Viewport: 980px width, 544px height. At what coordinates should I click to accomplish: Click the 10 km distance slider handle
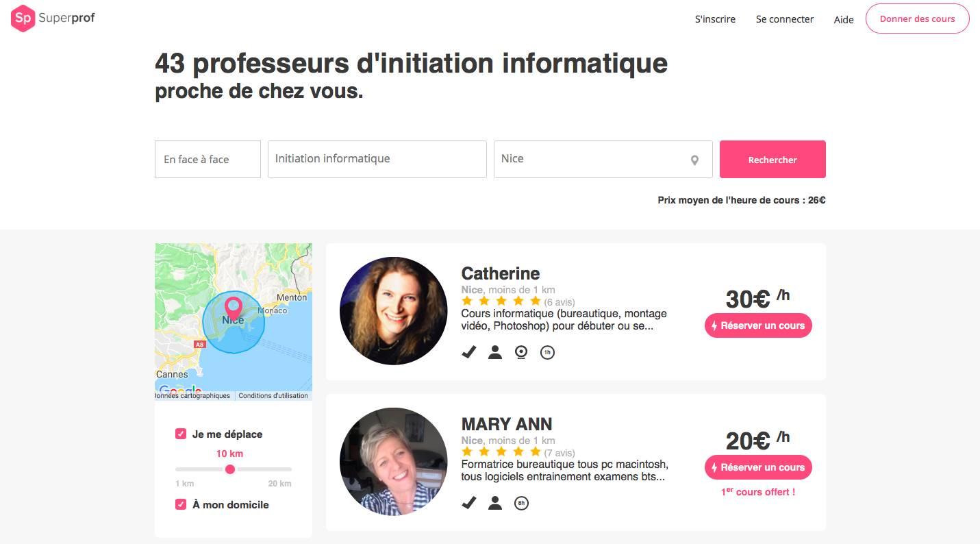pyautogui.click(x=230, y=469)
